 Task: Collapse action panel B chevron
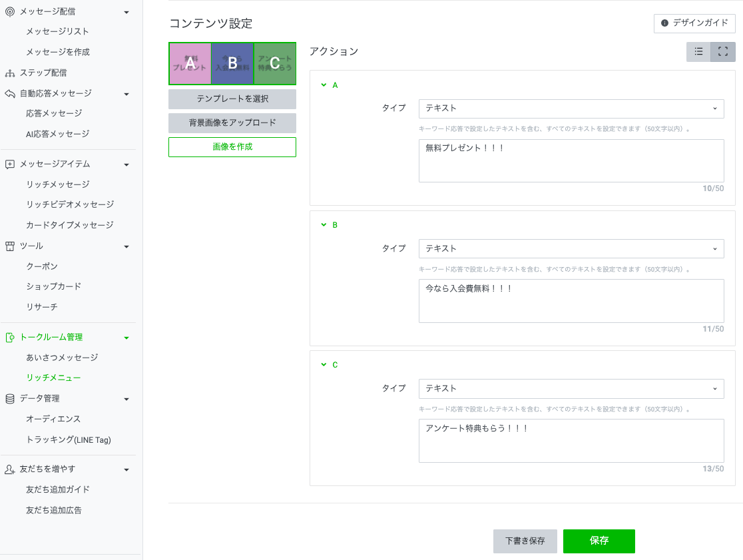tap(324, 224)
